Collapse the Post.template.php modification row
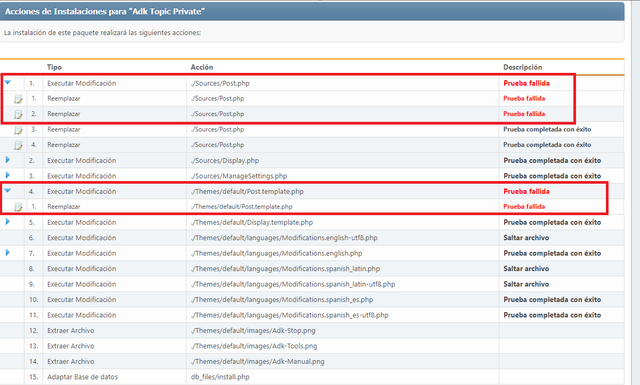640x385 pixels. tap(7, 191)
